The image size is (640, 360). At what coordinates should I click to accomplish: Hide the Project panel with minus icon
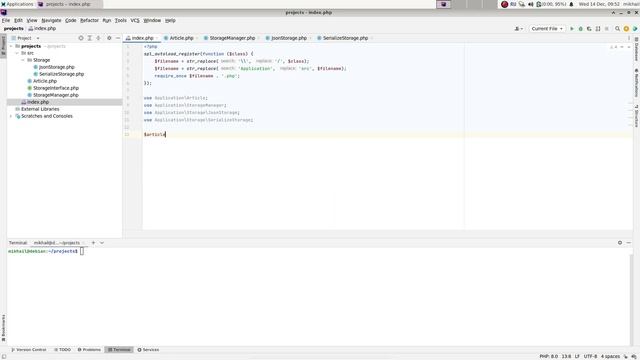pos(118,38)
